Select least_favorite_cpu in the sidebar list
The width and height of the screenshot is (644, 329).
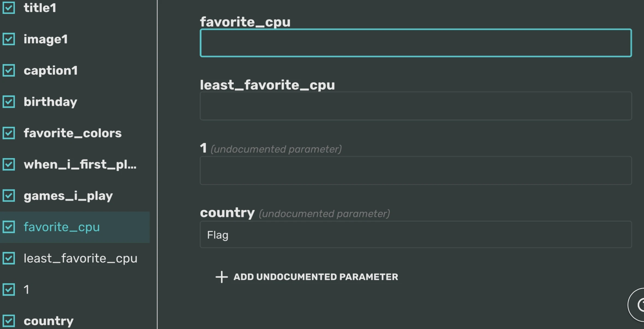point(80,258)
